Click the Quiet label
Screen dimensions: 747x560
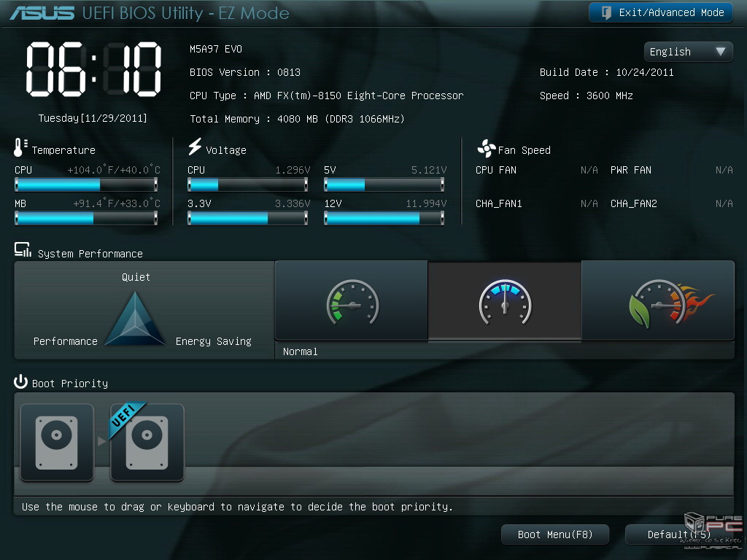(x=136, y=277)
